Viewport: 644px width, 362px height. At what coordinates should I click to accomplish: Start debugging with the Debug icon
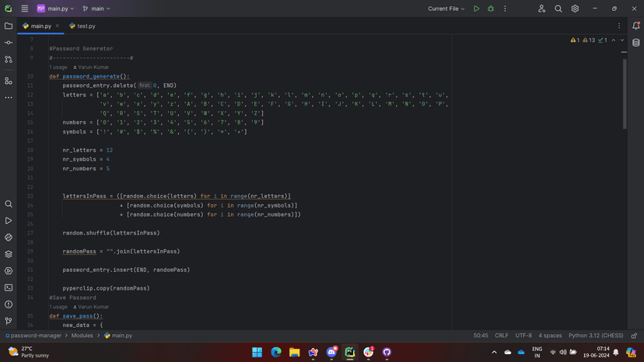click(x=491, y=9)
